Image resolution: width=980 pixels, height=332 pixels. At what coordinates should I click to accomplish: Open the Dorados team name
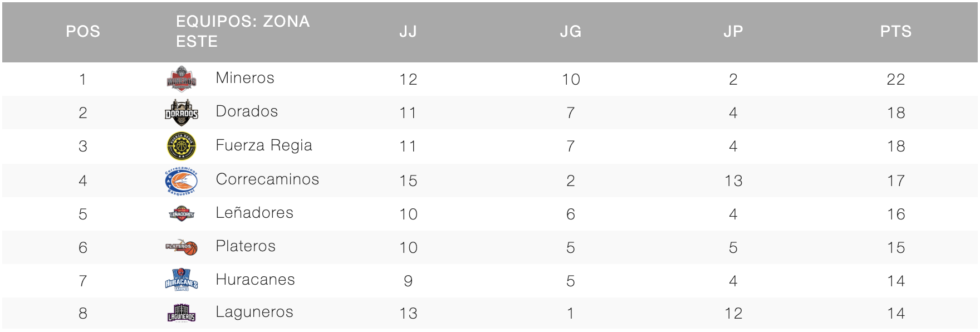pos(247,111)
